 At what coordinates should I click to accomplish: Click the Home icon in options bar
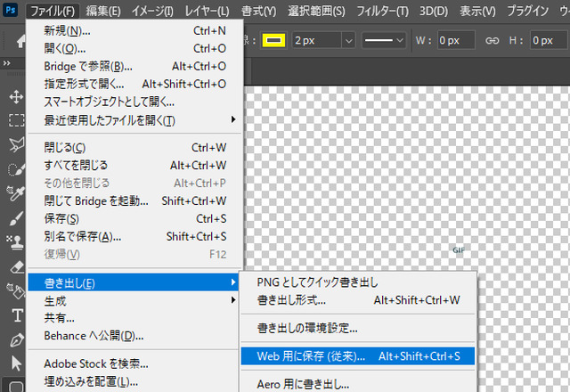click(21, 41)
